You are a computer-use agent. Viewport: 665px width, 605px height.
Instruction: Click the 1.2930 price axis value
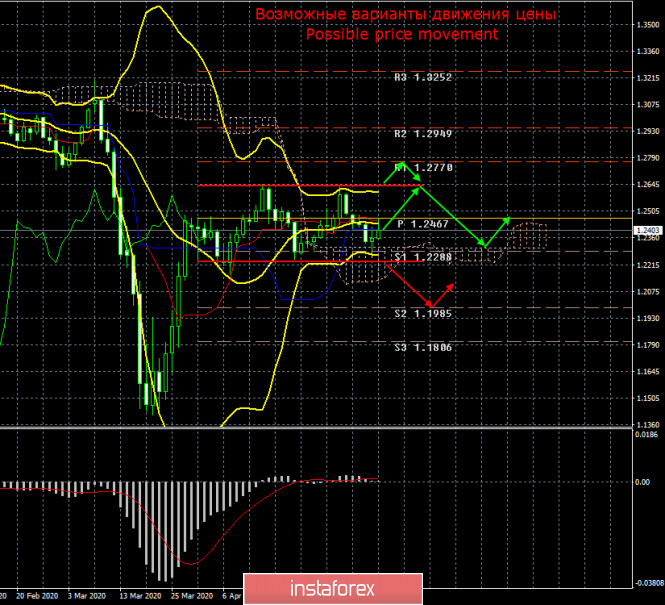(648, 131)
